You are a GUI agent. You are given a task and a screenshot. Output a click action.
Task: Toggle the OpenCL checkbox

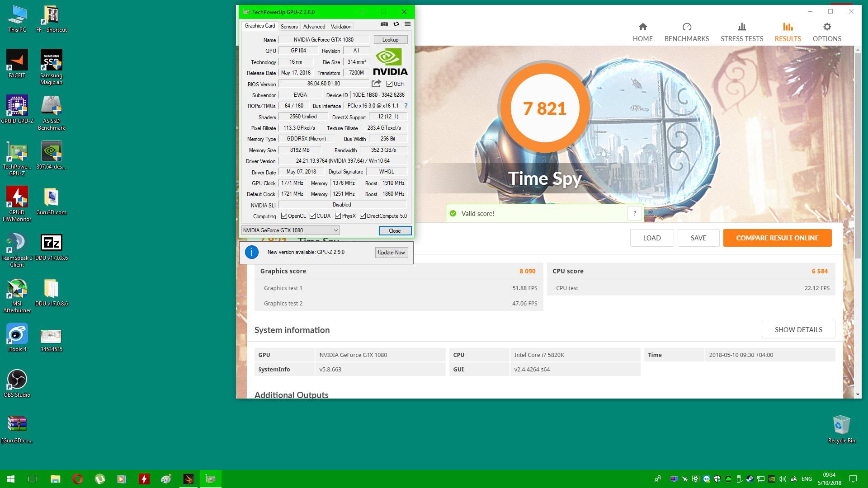(x=284, y=216)
